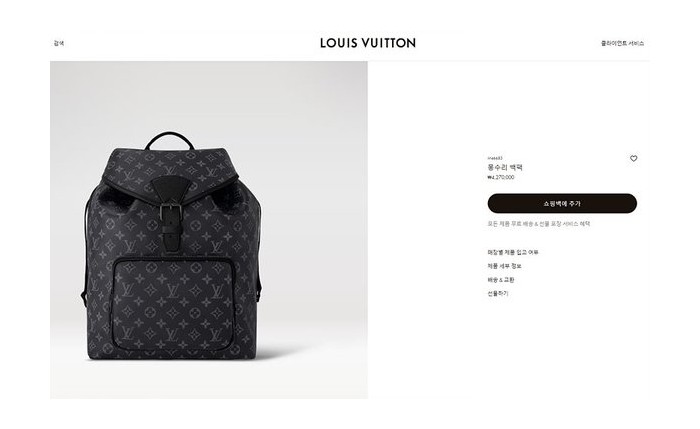Go to the Louis Vuitton home logo

[x=368, y=43]
